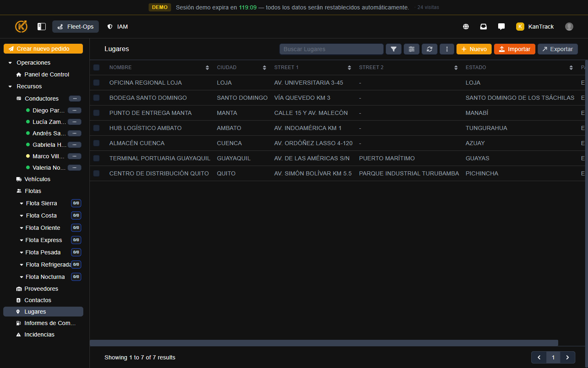This screenshot has width=588, height=368.
Task: Open the chat messages icon
Action: [501, 27]
